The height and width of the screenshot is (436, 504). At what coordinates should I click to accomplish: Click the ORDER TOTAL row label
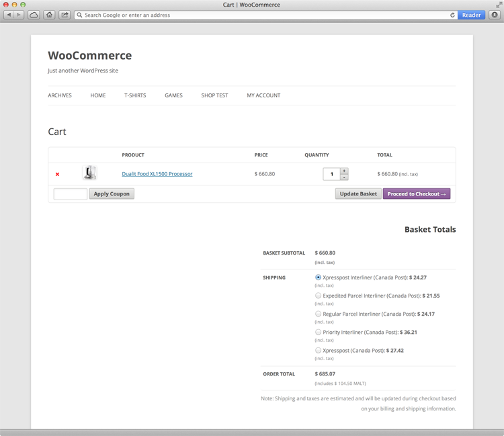pos(279,374)
